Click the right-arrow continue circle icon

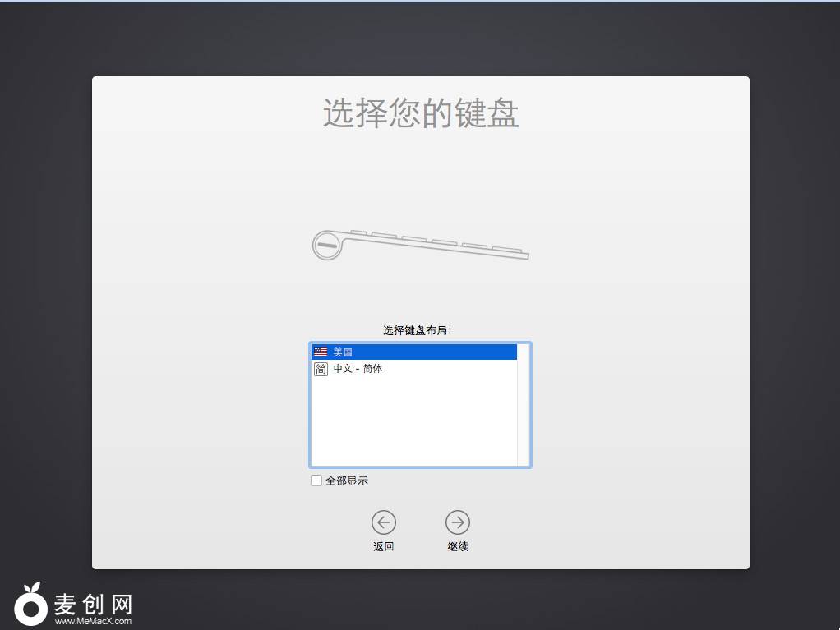pos(458,522)
